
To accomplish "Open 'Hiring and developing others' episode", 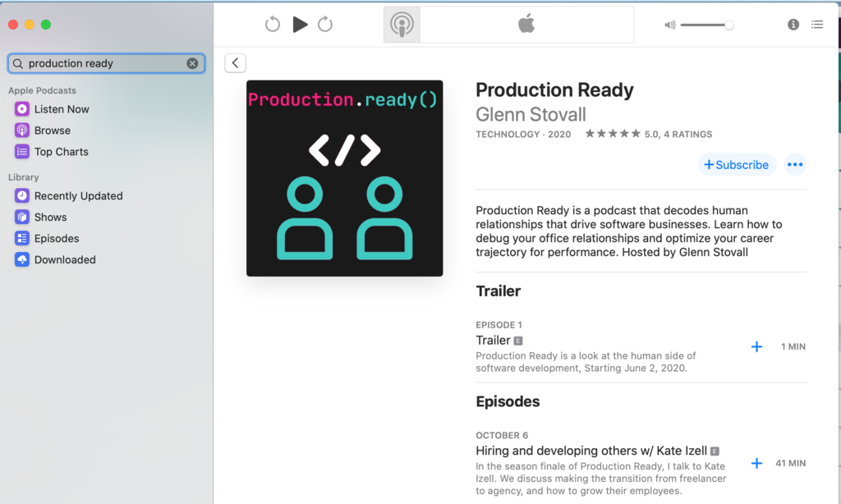I will [591, 451].
